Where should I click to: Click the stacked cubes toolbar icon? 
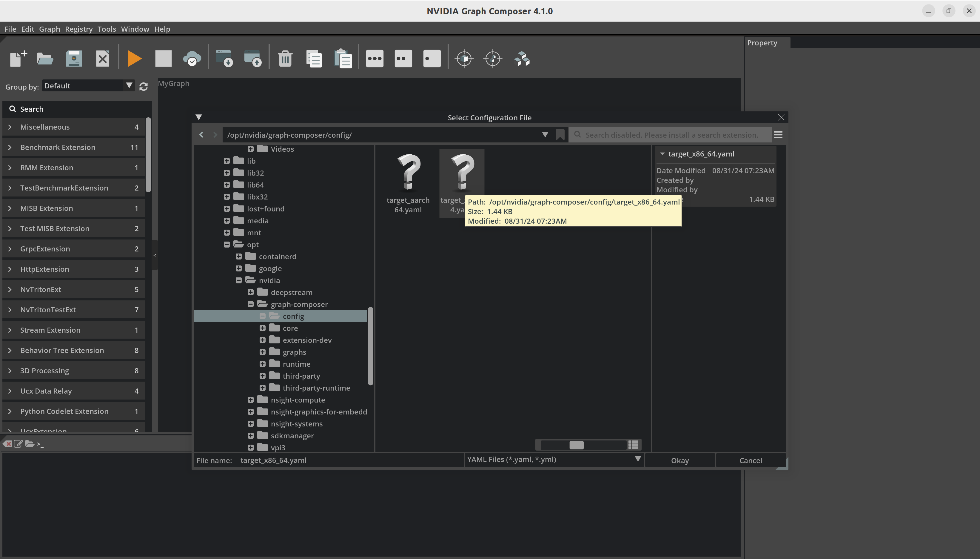coord(522,59)
